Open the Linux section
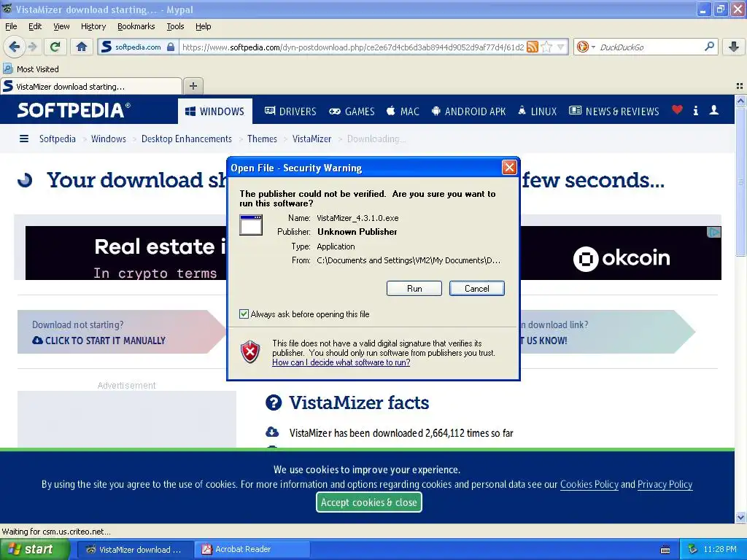This screenshot has height=560, width=747. pos(537,111)
